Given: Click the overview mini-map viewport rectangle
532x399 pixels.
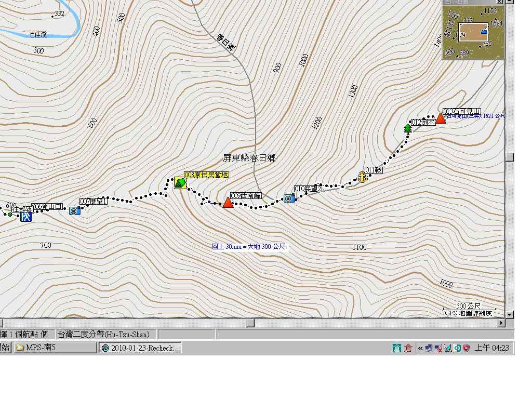Looking at the screenshot, I should coord(472,32).
